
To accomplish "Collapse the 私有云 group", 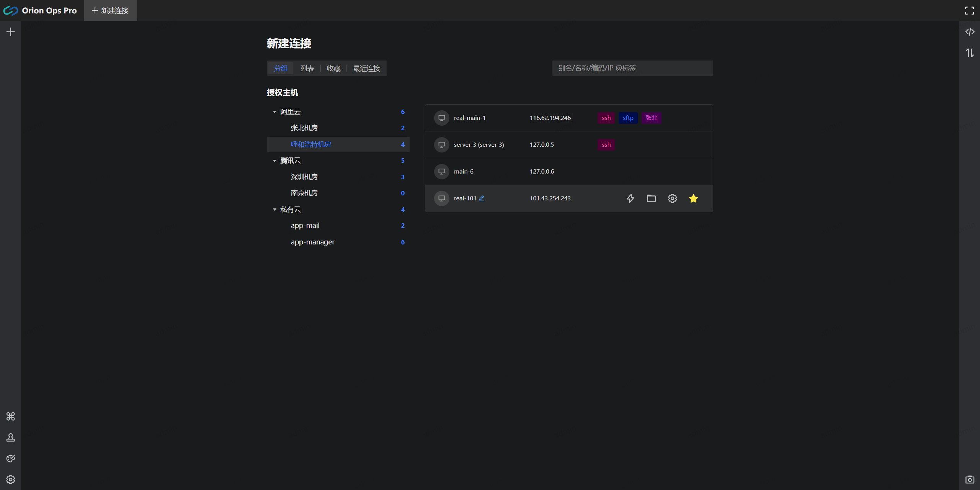I will click(x=274, y=210).
